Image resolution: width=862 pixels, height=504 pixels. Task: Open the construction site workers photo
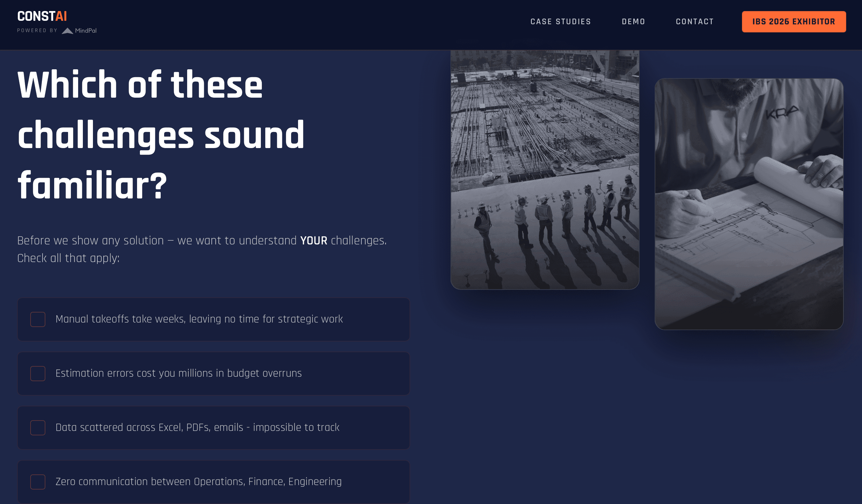544,169
